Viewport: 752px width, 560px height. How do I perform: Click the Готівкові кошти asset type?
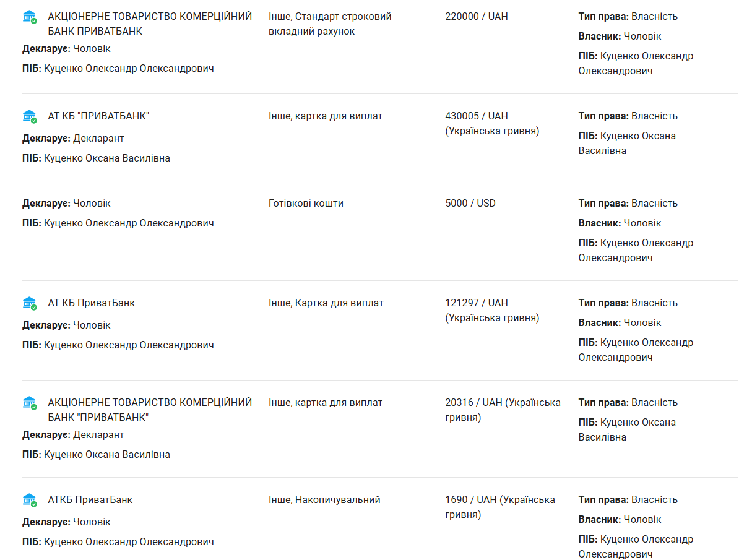(x=306, y=204)
